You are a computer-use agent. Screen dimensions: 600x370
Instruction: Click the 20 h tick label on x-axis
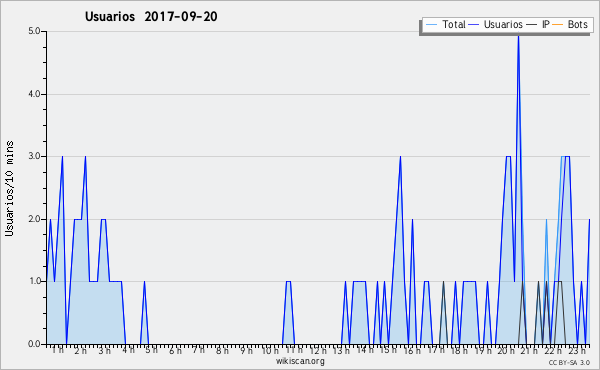click(x=506, y=350)
